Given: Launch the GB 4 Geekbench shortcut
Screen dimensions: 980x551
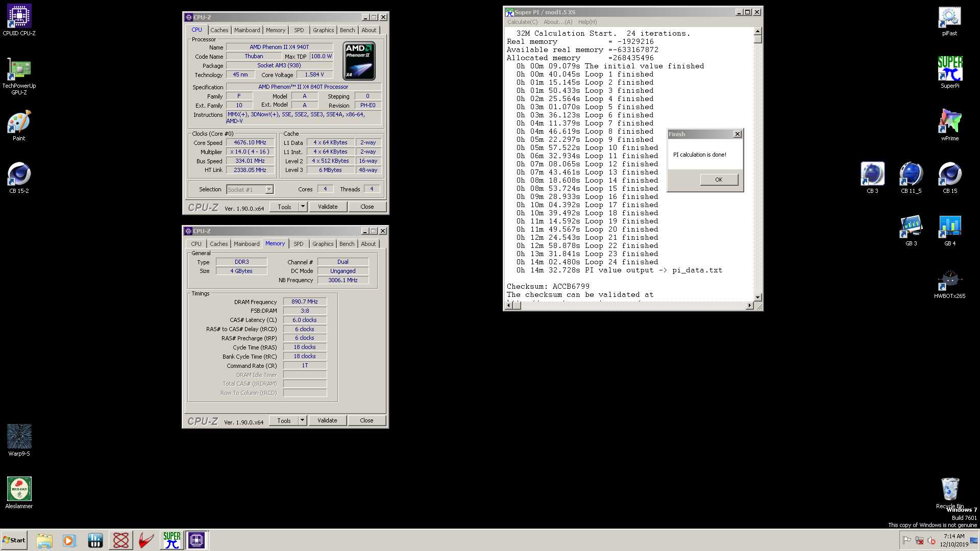Looking at the screenshot, I should tap(949, 231).
